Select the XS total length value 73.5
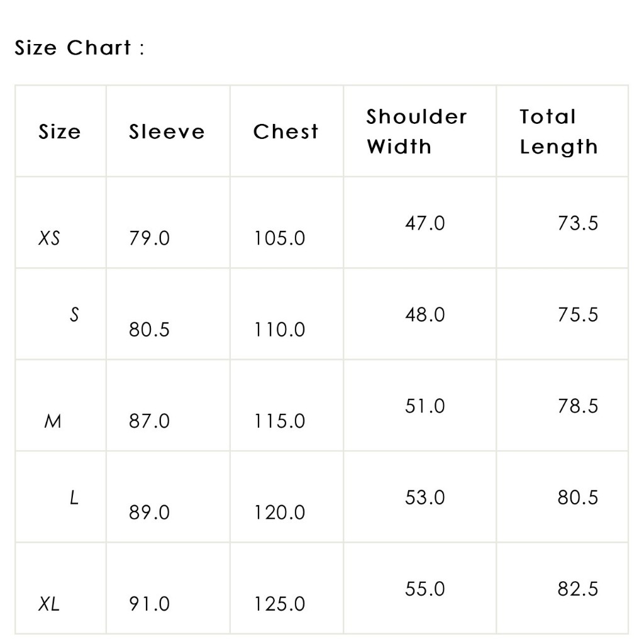 (577, 223)
